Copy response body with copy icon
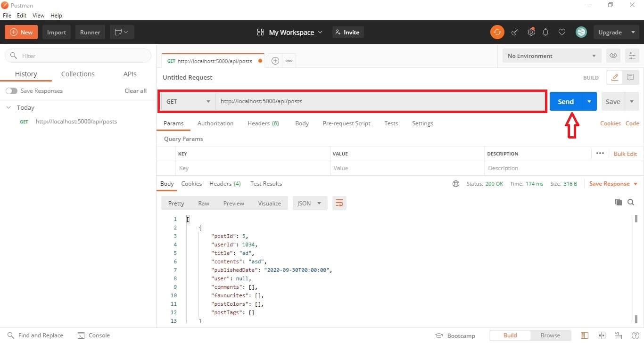 619,202
